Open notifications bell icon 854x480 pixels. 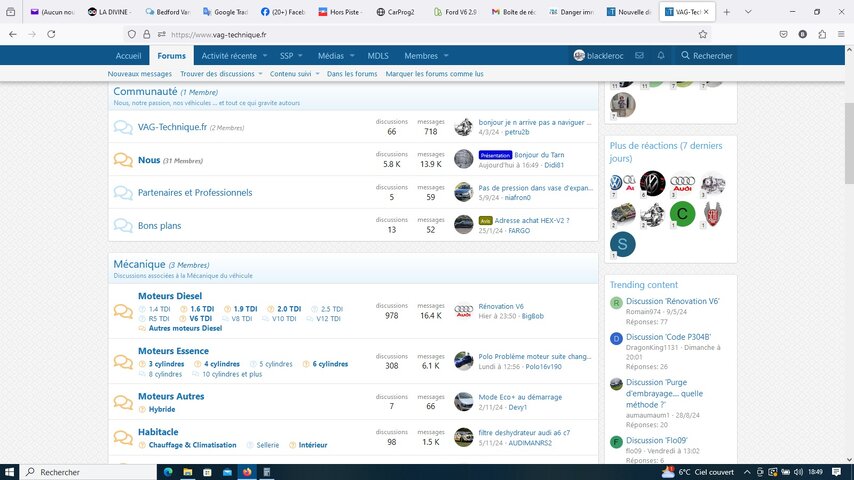[x=661, y=56]
